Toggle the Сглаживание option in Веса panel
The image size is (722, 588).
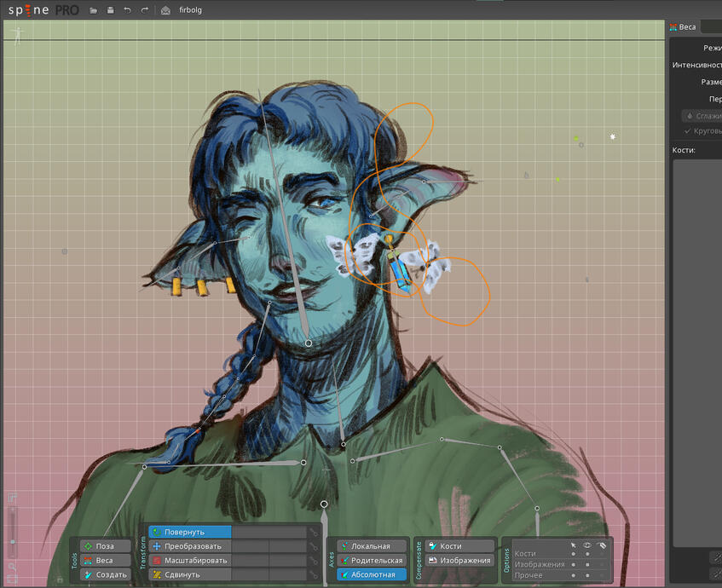(702, 116)
